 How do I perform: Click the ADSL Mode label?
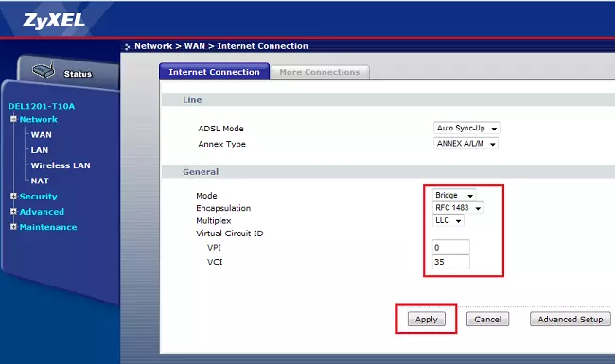pyautogui.click(x=220, y=129)
